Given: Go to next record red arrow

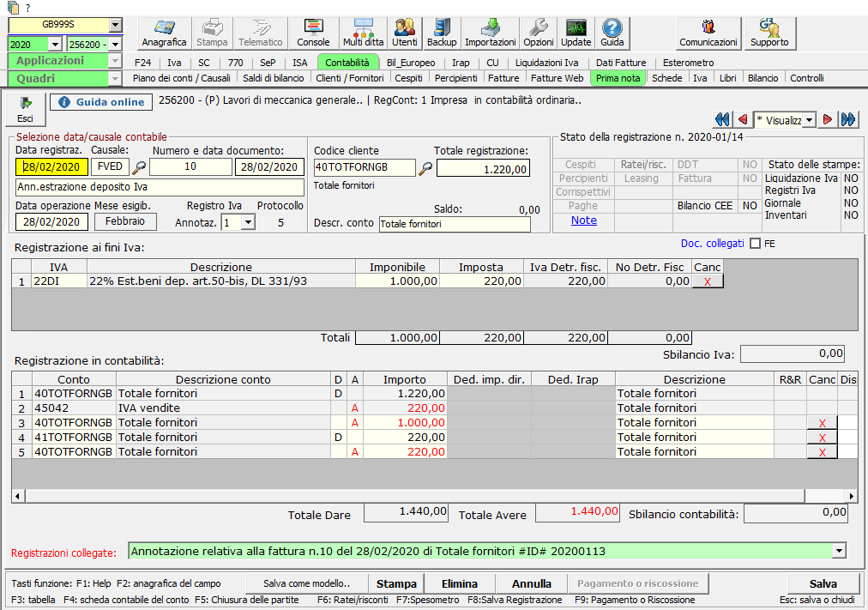Looking at the screenshot, I should coord(828,119).
